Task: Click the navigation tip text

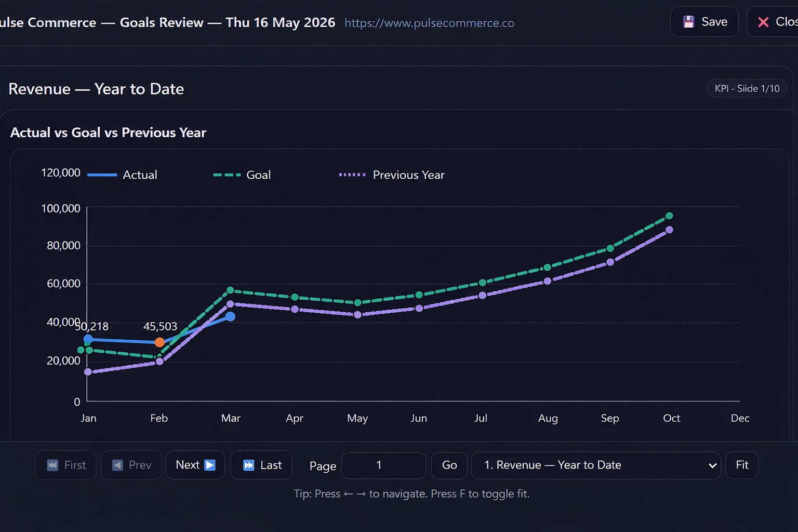Action: pos(411,494)
